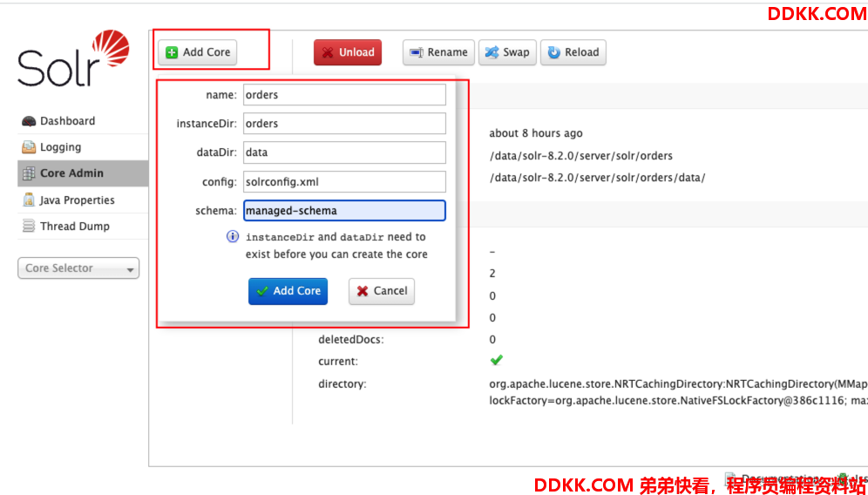
Task: Click the info icon beside instanceDir note
Action: click(233, 236)
